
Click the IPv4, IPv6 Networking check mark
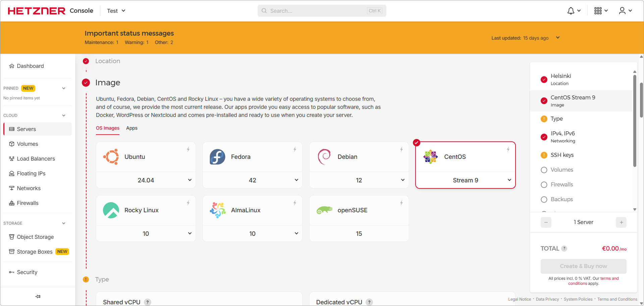click(544, 137)
